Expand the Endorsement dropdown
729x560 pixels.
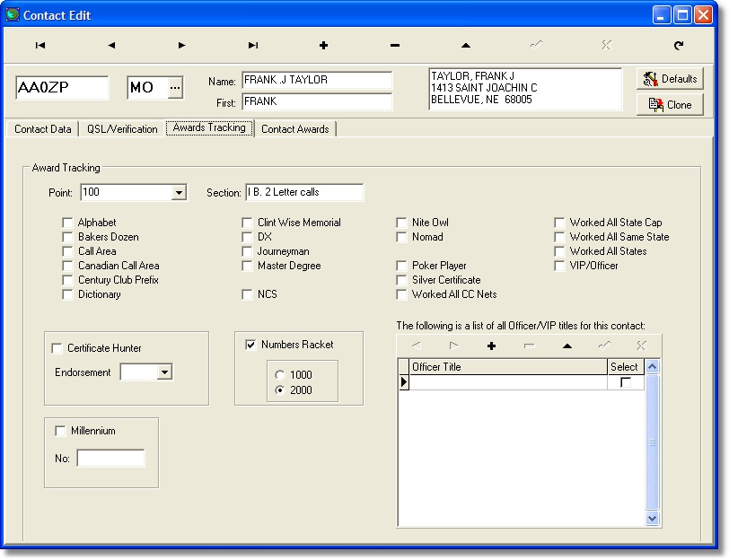[164, 372]
